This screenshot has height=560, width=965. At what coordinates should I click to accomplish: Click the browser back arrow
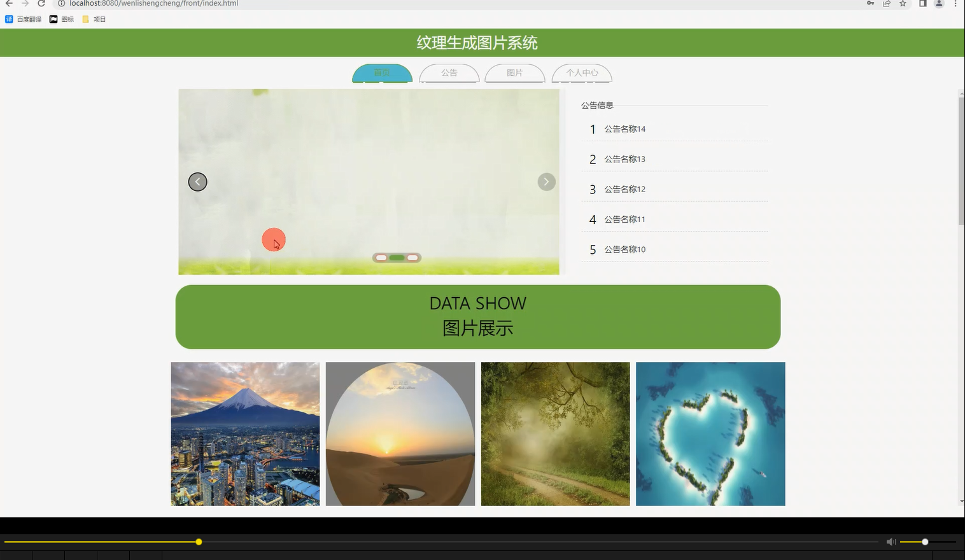coord(8,4)
